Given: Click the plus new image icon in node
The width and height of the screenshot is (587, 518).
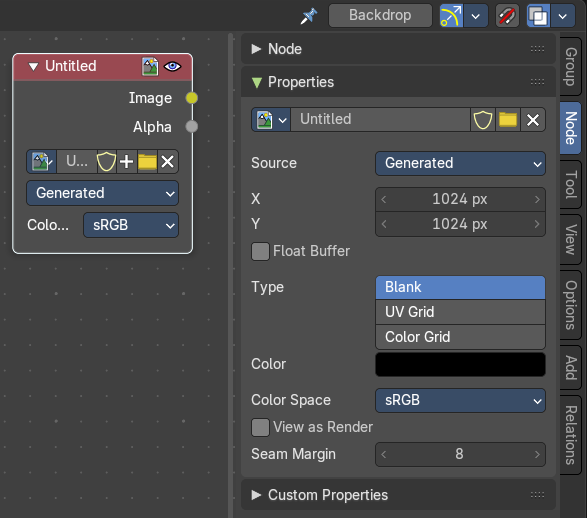Looking at the screenshot, I should pyautogui.click(x=127, y=162).
